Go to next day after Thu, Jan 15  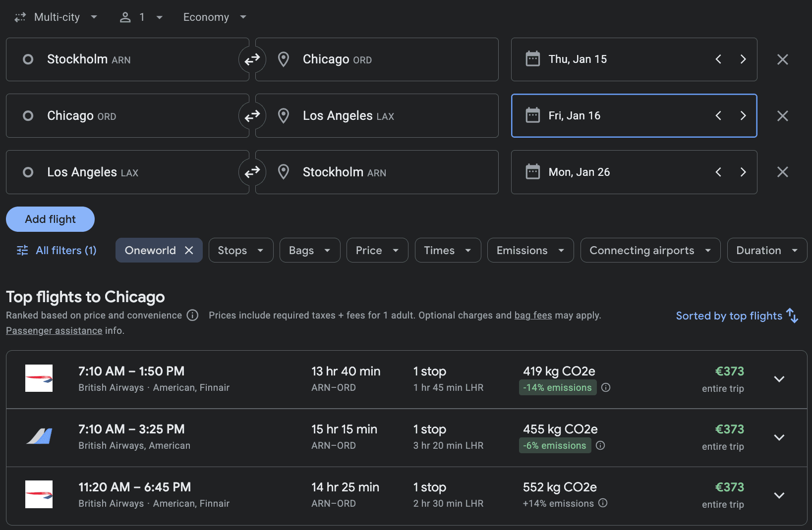(x=743, y=59)
